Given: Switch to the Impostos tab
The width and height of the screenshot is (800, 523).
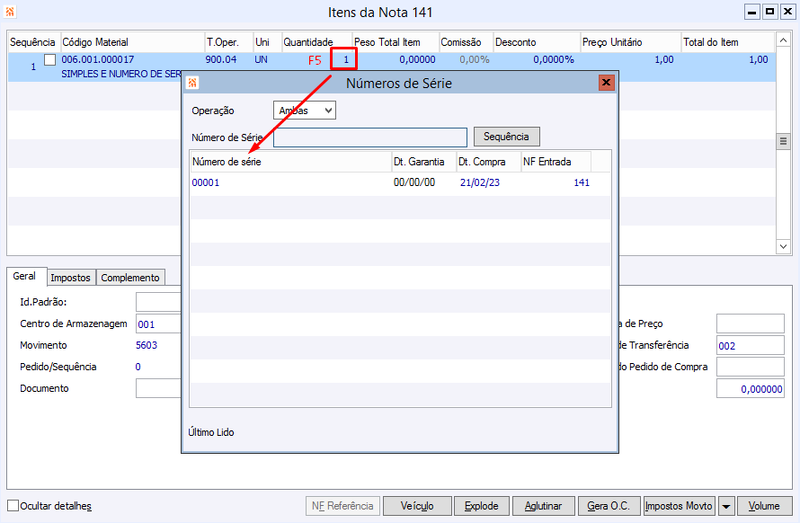Looking at the screenshot, I should tap(70, 278).
